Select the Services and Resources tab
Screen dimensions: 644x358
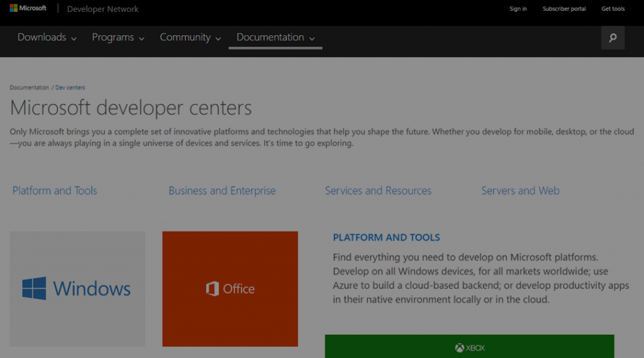378,191
